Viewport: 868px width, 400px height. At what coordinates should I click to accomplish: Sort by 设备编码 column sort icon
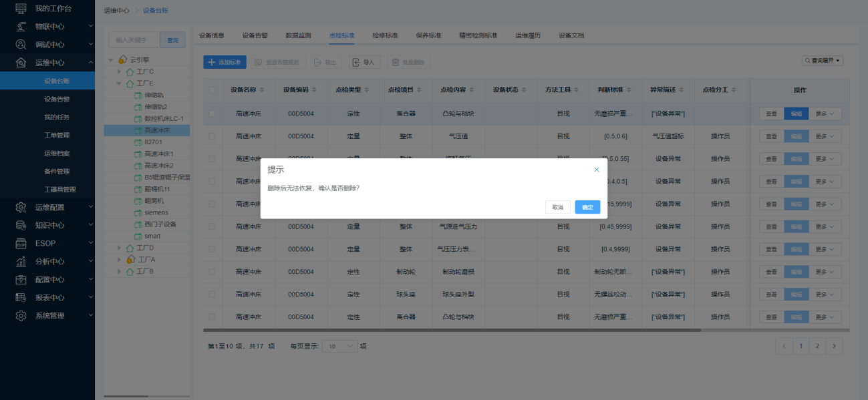tap(315, 89)
